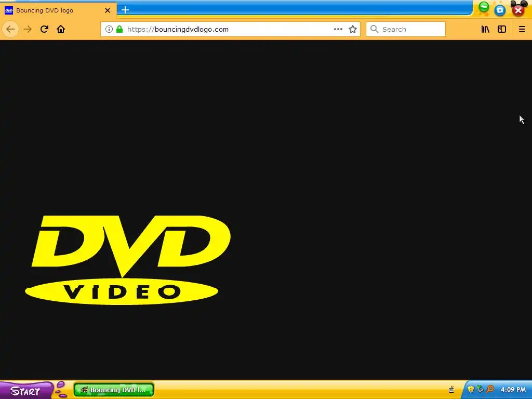Image resolution: width=532 pixels, height=399 pixels.
Task: Click the orange magnifier tray icon
Action: (490, 389)
